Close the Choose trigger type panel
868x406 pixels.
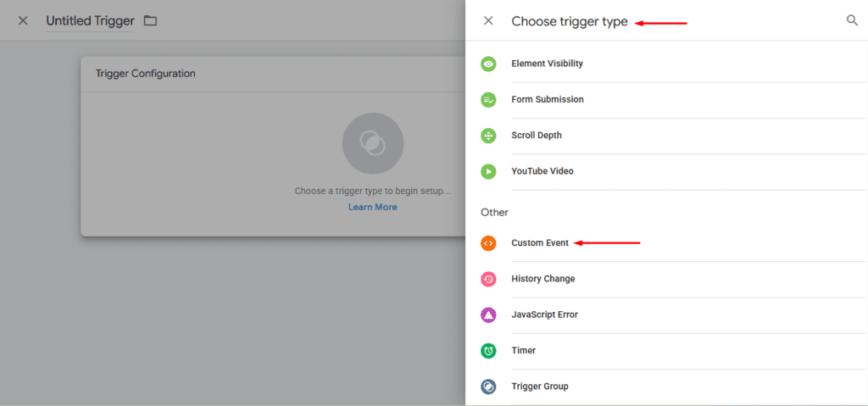(x=488, y=20)
